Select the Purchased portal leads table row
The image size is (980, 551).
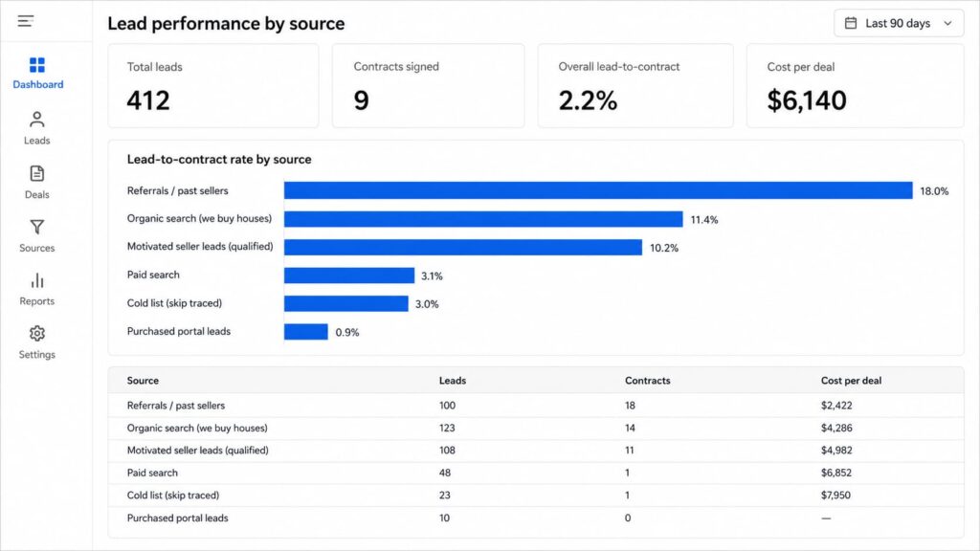point(536,518)
